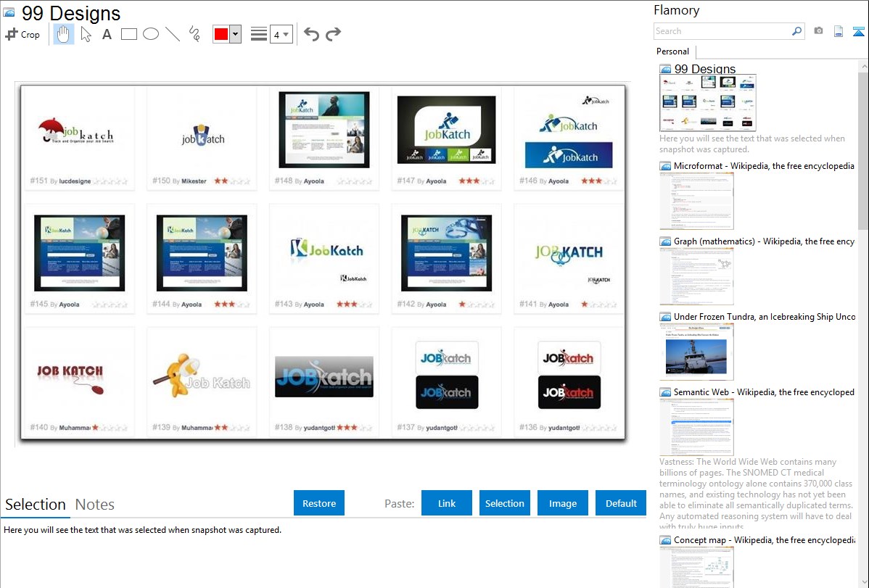The height and width of the screenshot is (588, 869).
Task: Open Graph (mathematics) snapshot thumbnail
Action: pos(696,276)
